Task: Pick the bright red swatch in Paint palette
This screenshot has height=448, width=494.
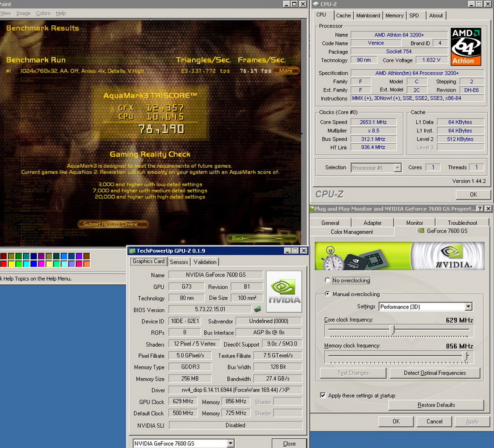Action: click(4, 263)
